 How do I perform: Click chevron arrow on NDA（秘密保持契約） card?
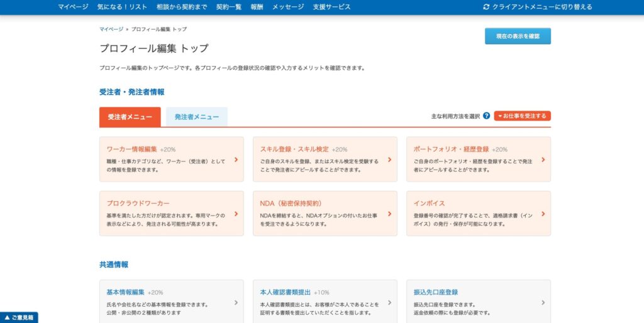click(x=389, y=214)
